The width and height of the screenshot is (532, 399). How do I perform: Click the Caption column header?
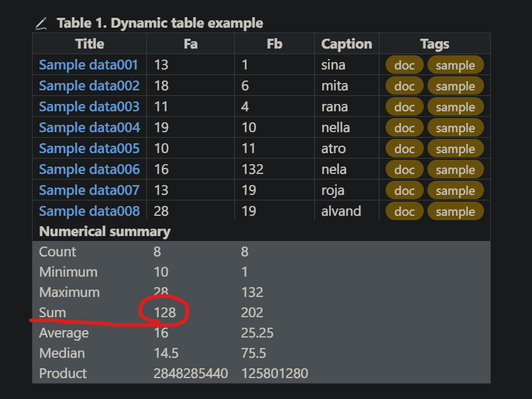click(x=347, y=44)
